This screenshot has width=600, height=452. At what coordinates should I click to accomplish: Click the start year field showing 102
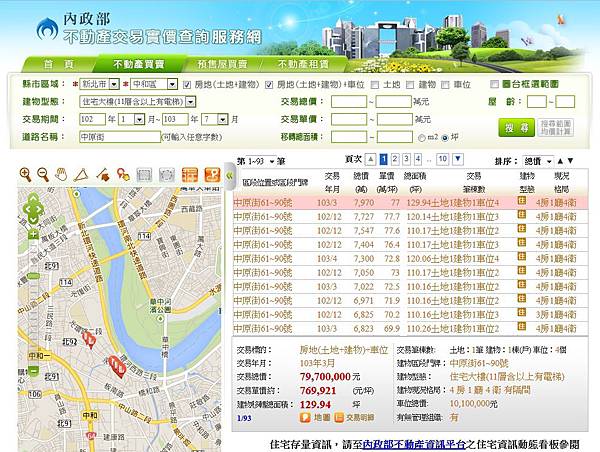[92, 119]
